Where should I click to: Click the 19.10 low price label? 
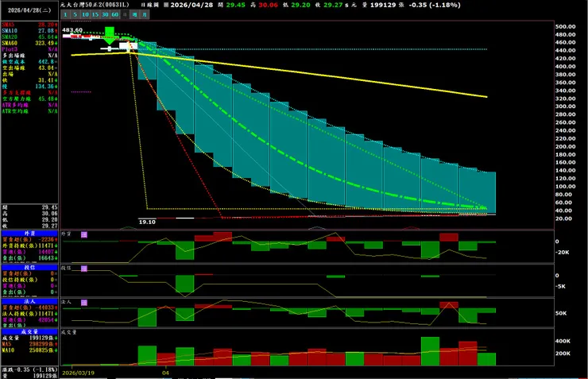pos(147,222)
